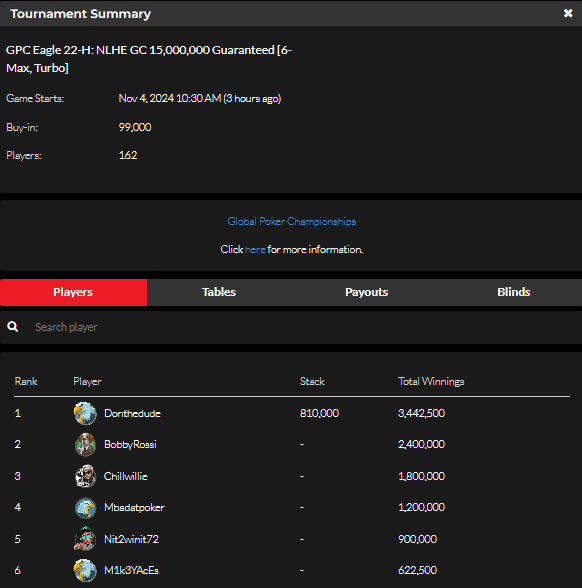The width and height of the screenshot is (582, 588).
Task: Click the winnings value 1,200,000
Action: tap(421, 507)
